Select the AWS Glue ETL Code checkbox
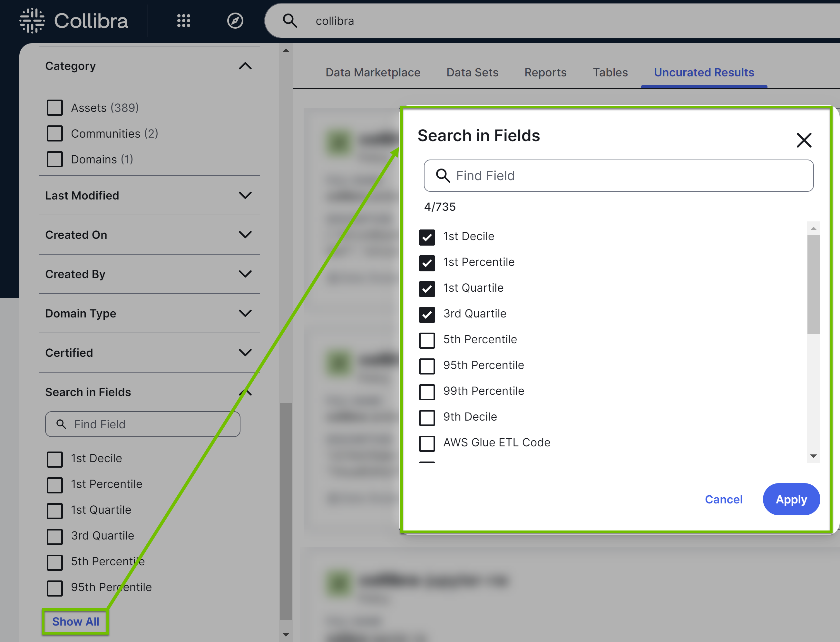Screen dimensions: 840x642 click(427, 443)
